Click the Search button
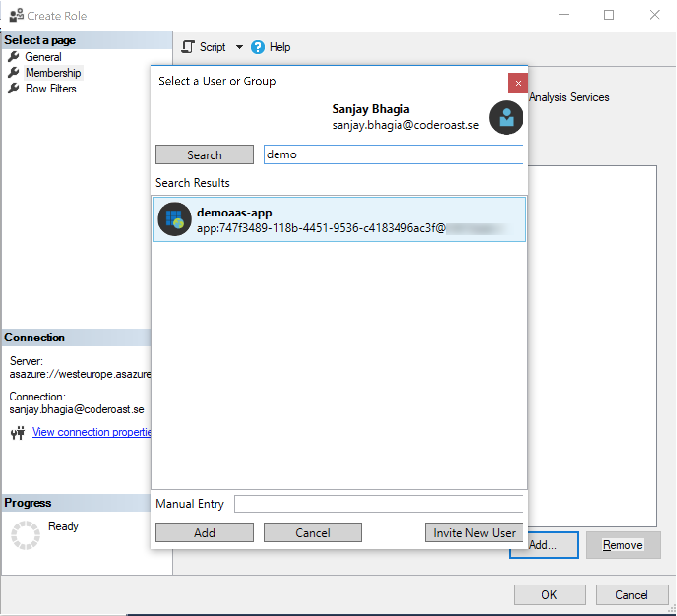This screenshot has width=677, height=616. pos(205,154)
